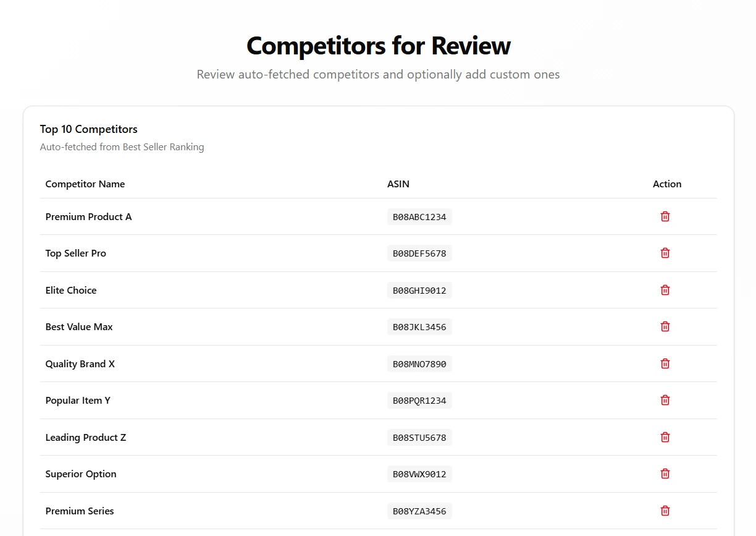Remove Quality Brand X competitor
756x536 pixels.
pyautogui.click(x=665, y=364)
